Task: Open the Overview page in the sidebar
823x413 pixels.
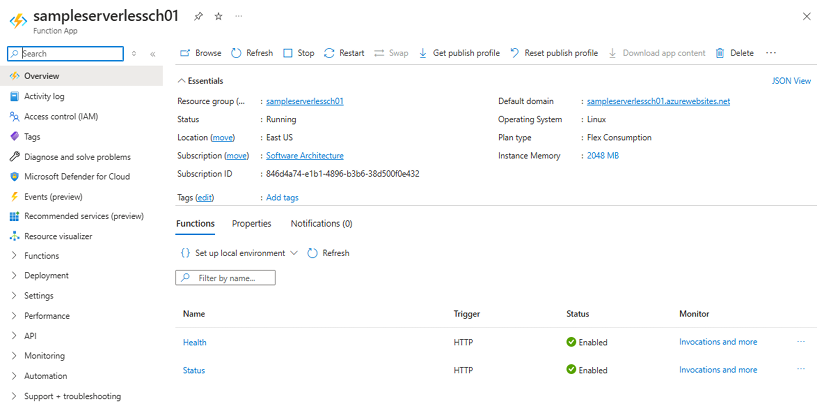Action: pos(81,76)
